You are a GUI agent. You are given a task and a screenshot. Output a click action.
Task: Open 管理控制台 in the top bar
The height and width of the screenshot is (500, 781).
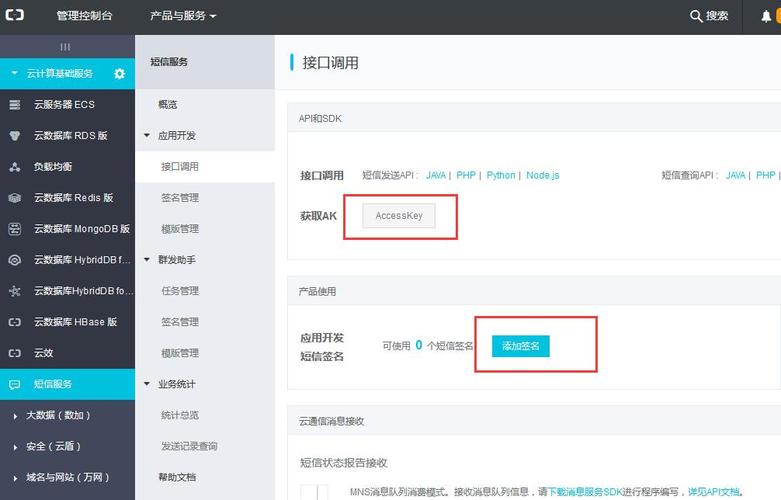tap(84, 16)
